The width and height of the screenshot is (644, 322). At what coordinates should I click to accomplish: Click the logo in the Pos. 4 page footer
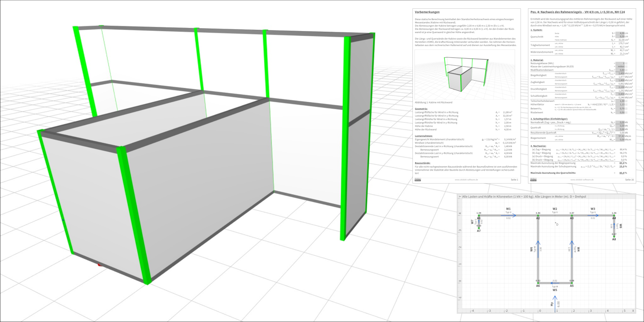click(x=533, y=180)
